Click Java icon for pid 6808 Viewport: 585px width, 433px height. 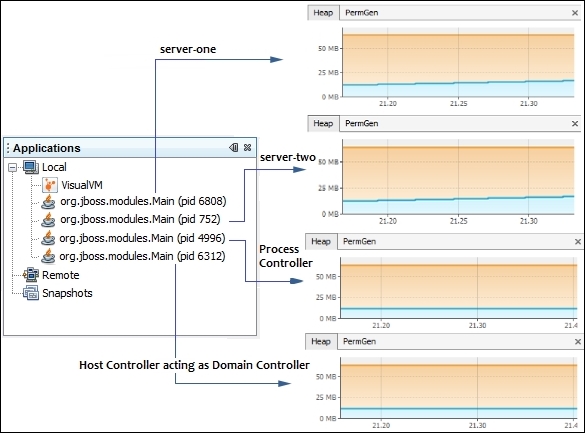(x=48, y=201)
